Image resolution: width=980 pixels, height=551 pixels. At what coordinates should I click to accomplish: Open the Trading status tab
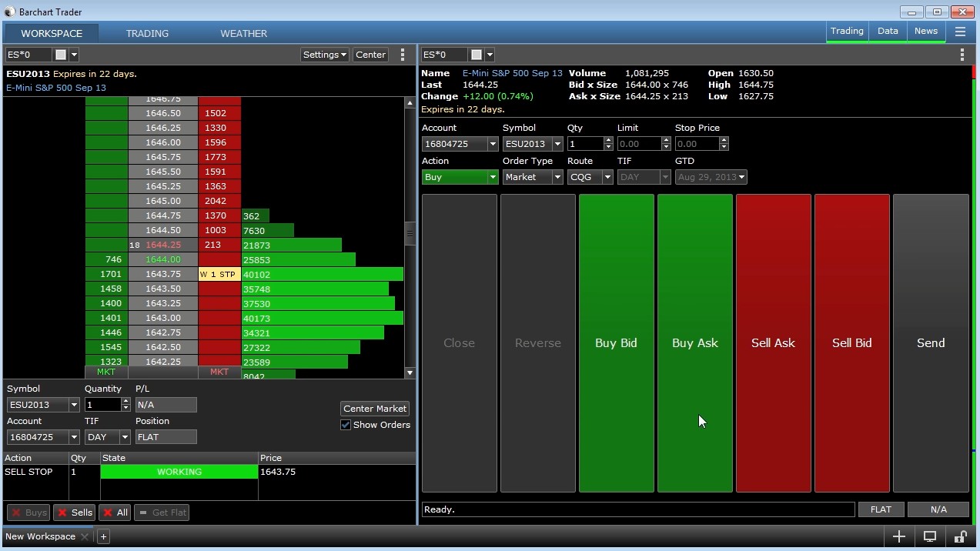coord(847,32)
